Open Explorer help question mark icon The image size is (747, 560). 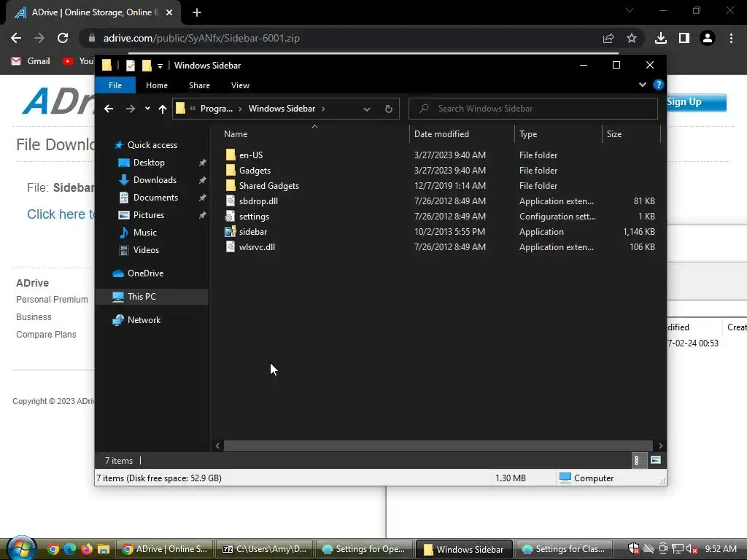(x=659, y=85)
